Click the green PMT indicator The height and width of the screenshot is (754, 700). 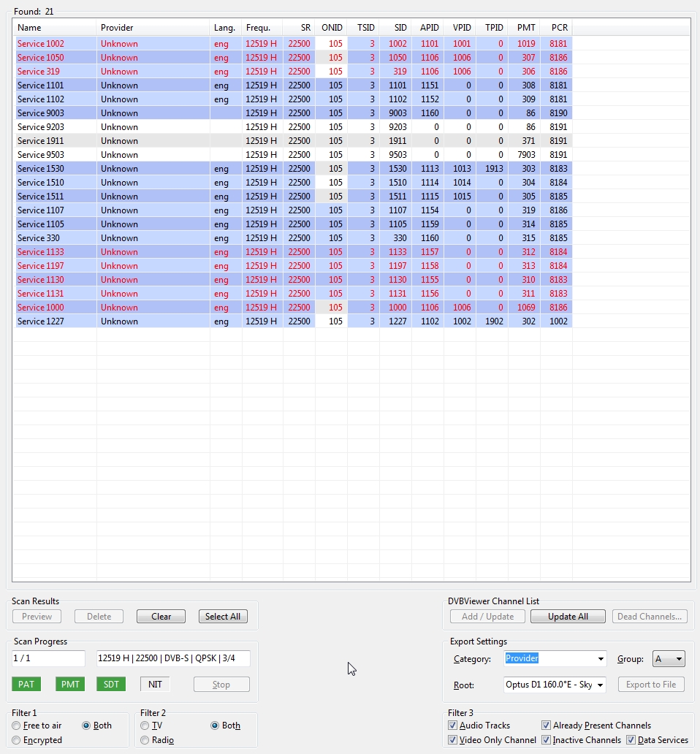[x=70, y=685]
